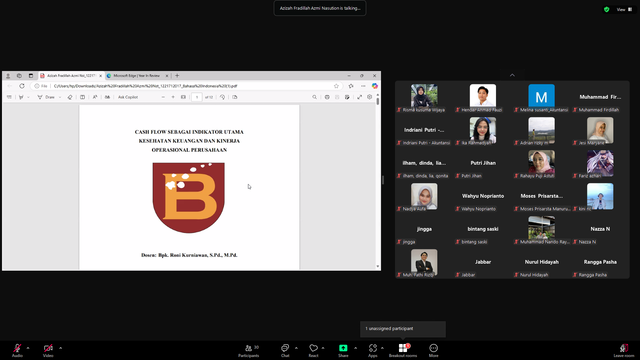
Task: Unmute the microphone with the Audio button
Action: 17,350
